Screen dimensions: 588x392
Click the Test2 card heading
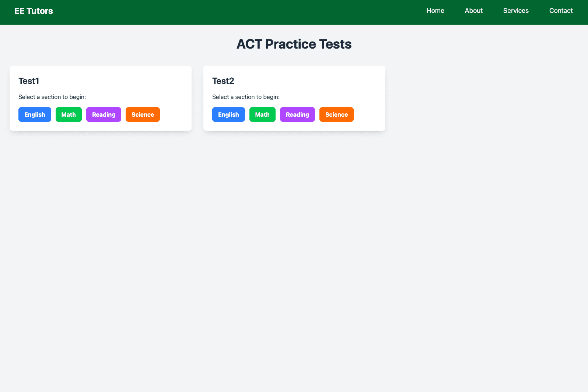point(223,81)
